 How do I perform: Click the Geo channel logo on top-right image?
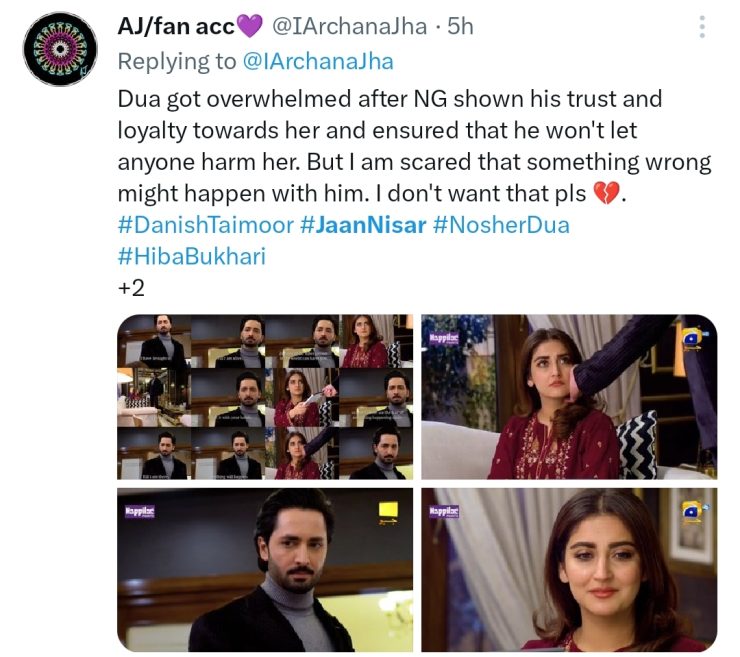[x=692, y=338]
